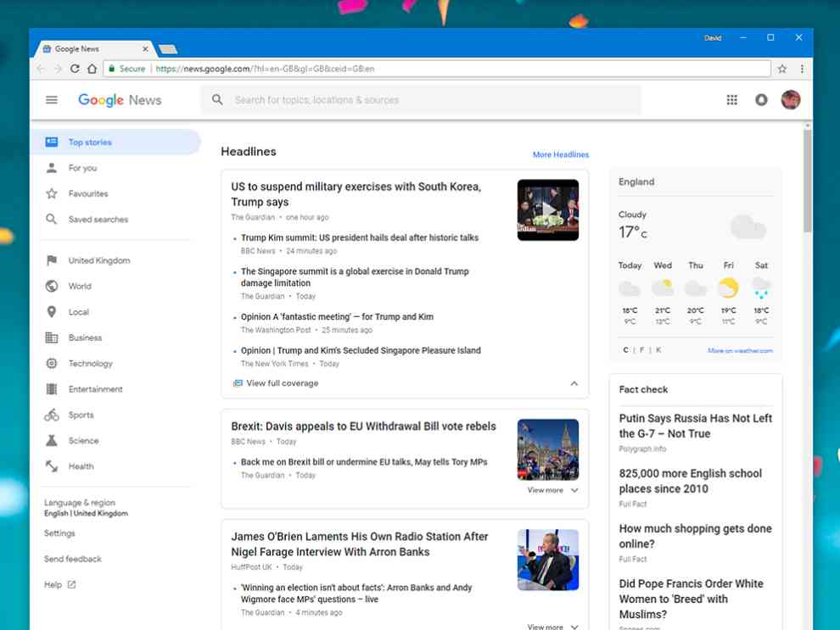Open How much shopping gets done online
Screen dimensions: 840x630
(x=696, y=537)
